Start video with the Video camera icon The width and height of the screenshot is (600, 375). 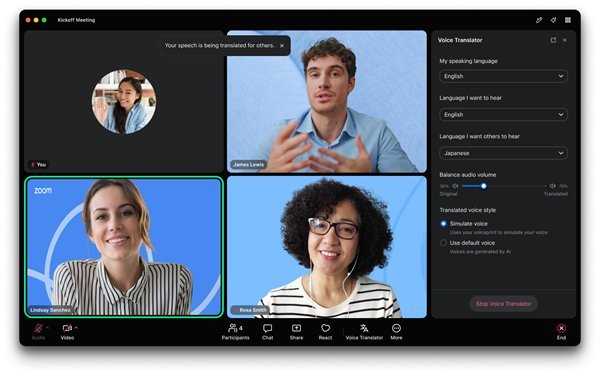pyautogui.click(x=67, y=328)
